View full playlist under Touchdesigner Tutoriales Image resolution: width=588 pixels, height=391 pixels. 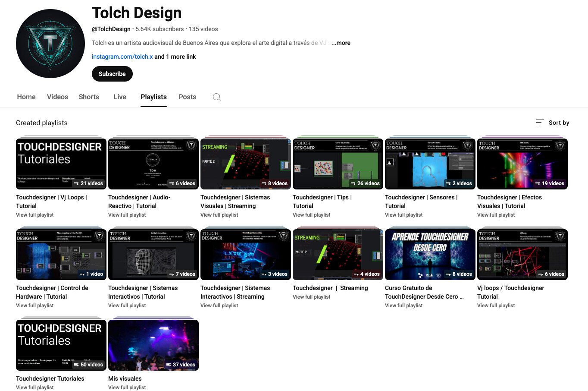click(35, 388)
